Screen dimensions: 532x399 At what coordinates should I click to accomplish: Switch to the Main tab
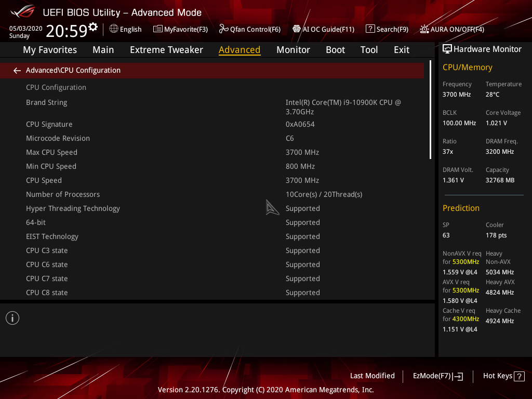pyautogui.click(x=103, y=50)
